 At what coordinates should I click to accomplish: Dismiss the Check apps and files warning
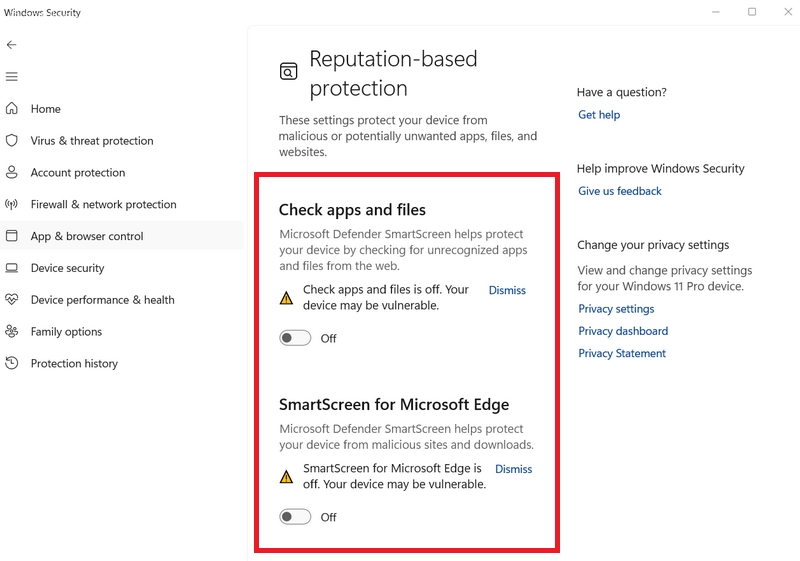[507, 290]
